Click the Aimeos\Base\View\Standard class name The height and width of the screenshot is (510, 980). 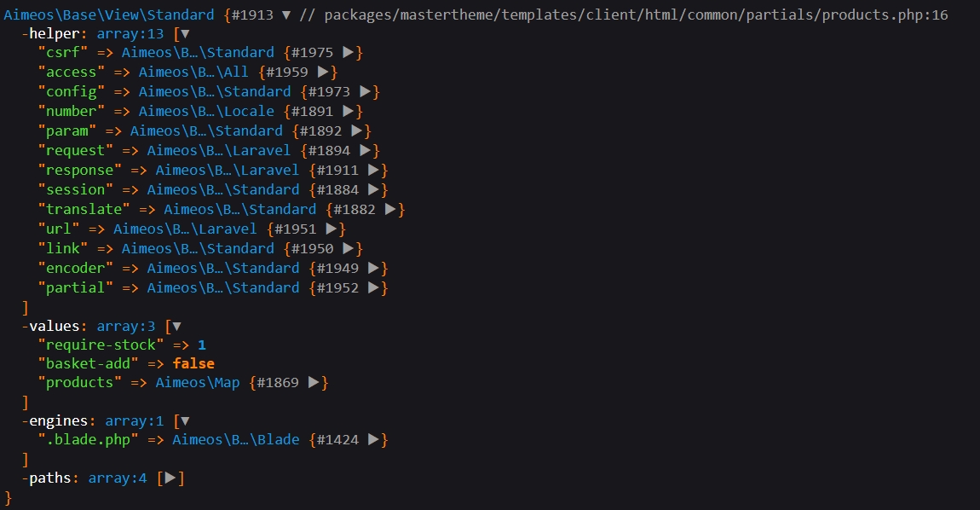pyautogui.click(x=109, y=14)
